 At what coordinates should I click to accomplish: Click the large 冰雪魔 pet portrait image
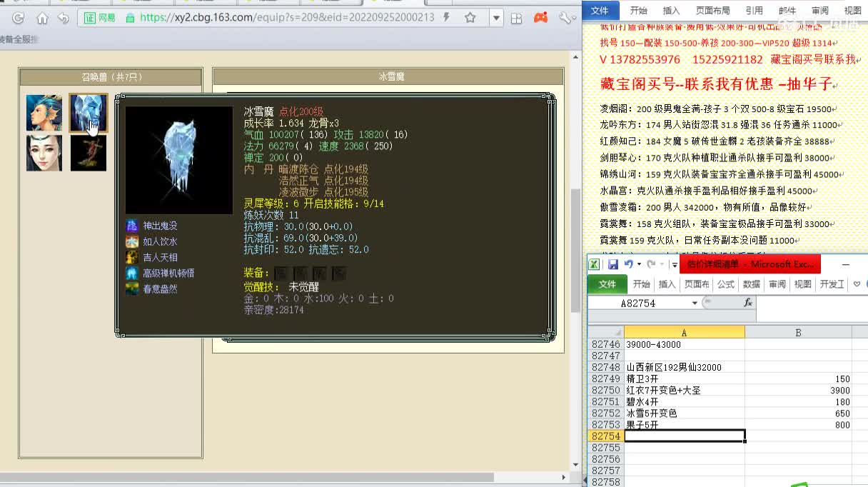coord(179,160)
